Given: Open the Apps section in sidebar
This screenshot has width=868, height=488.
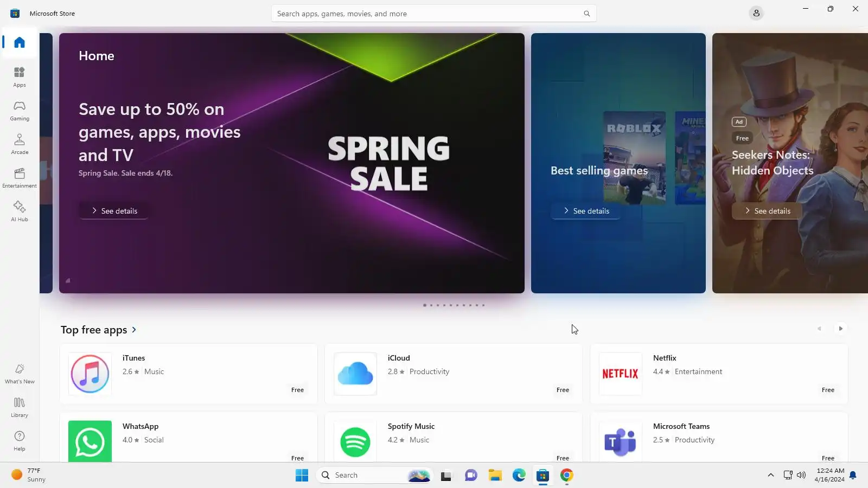Looking at the screenshot, I should pyautogui.click(x=20, y=77).
